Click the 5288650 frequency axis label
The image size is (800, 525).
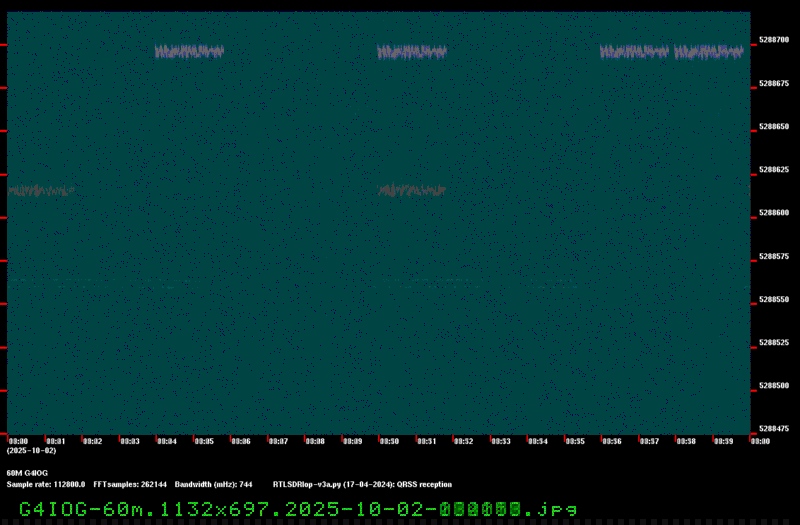pyautogui.click(x=774, y=127)
